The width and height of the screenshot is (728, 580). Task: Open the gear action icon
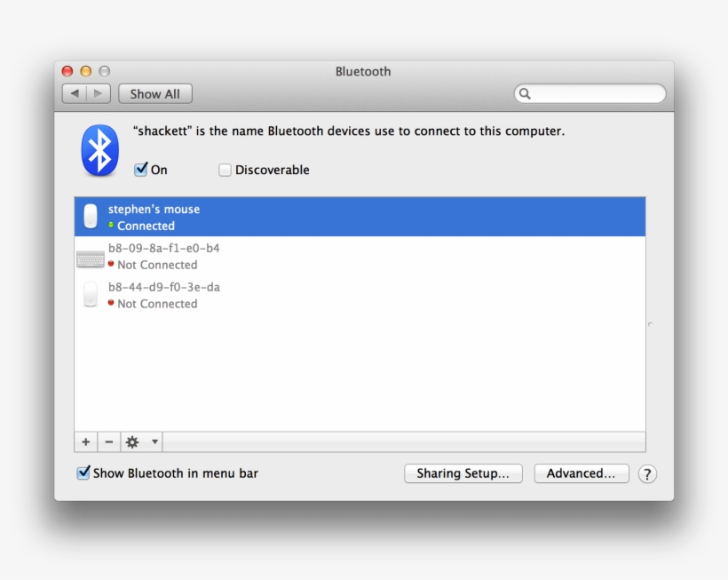pos(131,441)
